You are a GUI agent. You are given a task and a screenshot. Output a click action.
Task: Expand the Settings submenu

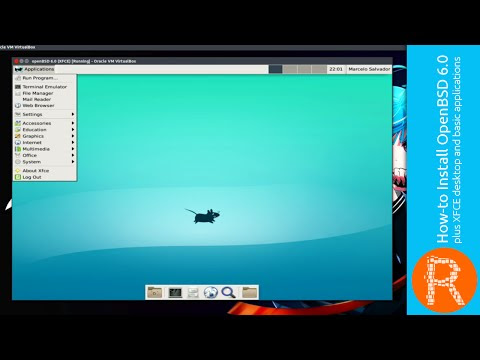[x=45, y=114]
